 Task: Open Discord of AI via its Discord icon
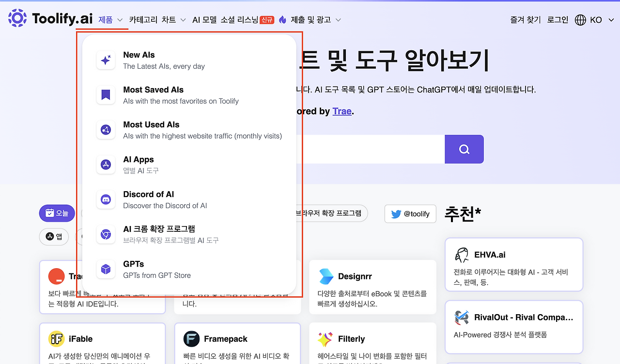106,199
